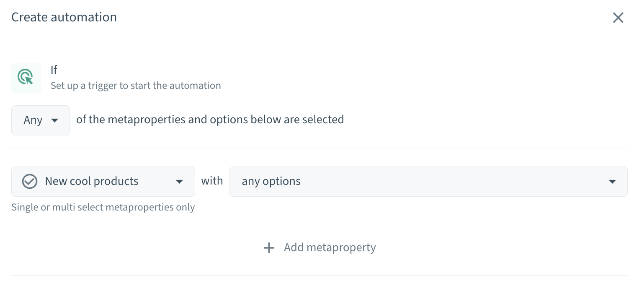Click the 'of the metaproperties and options' label
Image resolution: width=644 pixels, height=286 pixels.
pos(210,120)
